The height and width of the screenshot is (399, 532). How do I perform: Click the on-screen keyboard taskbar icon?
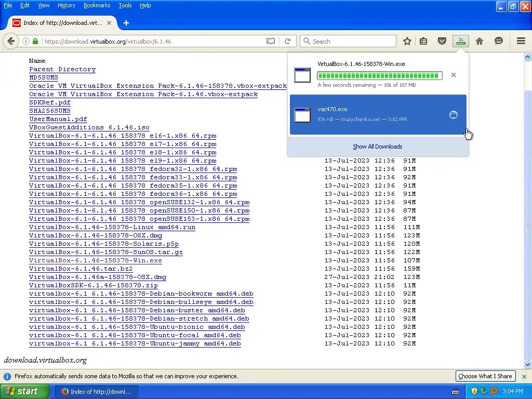click(x=455, y=392)
